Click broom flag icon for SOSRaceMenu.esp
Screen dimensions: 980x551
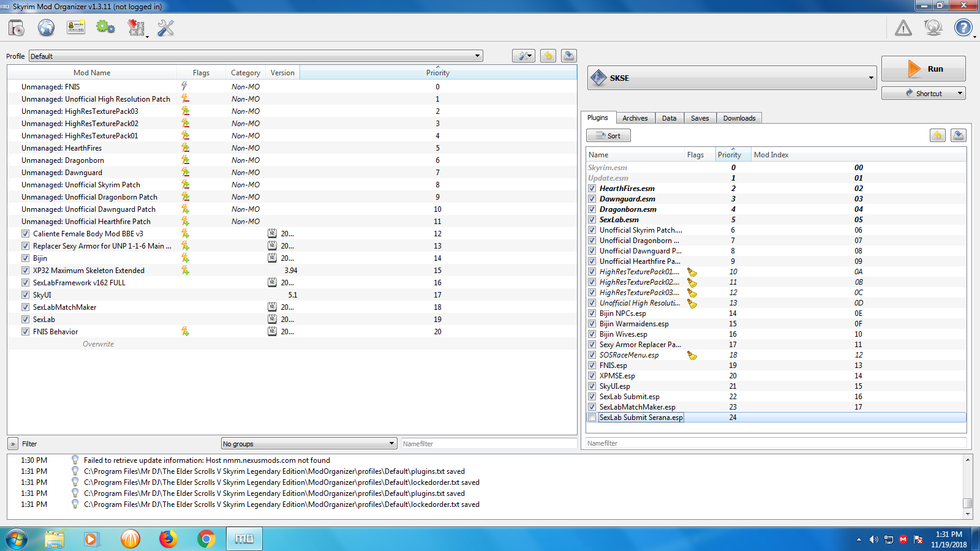(692, 355)
